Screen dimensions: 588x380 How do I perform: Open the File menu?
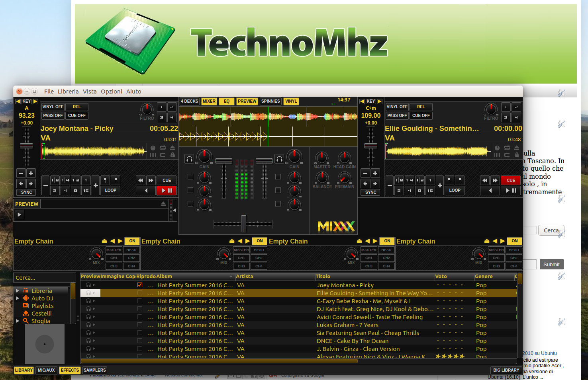49,92
